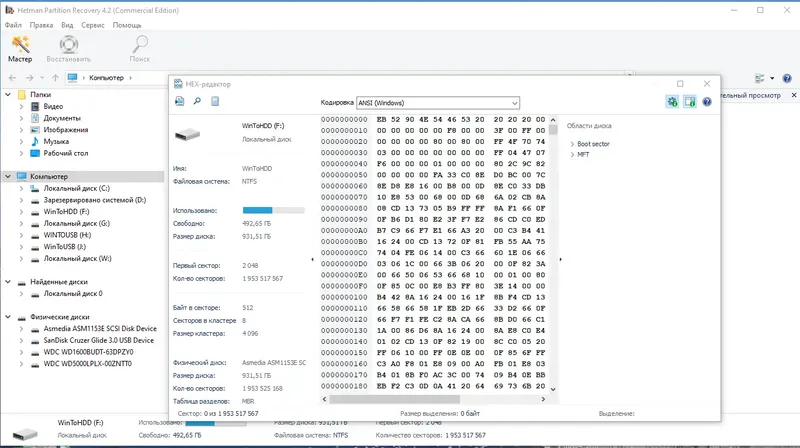The width and height of the screenshot is (800, 448).
Task: Expand Boot sector disk area
Action: pos(572,144)
